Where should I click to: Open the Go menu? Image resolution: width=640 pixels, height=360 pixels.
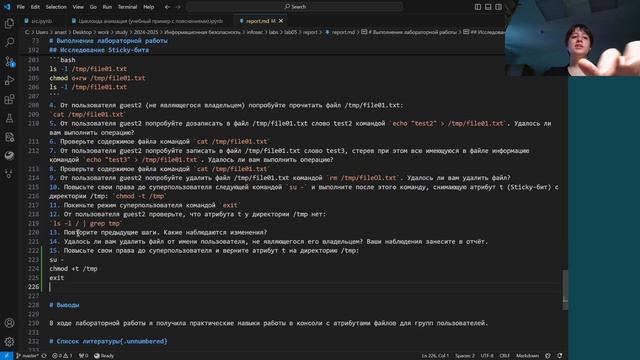93,7
